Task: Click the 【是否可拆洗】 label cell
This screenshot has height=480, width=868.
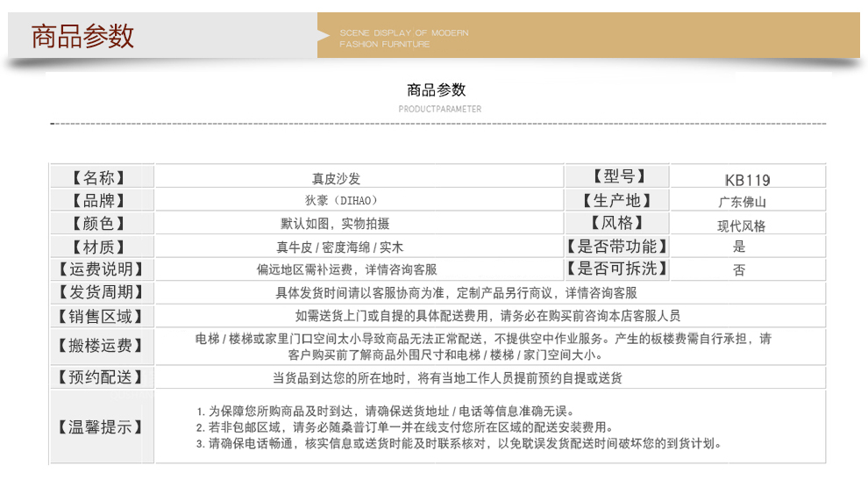Action: coord(617,269)
